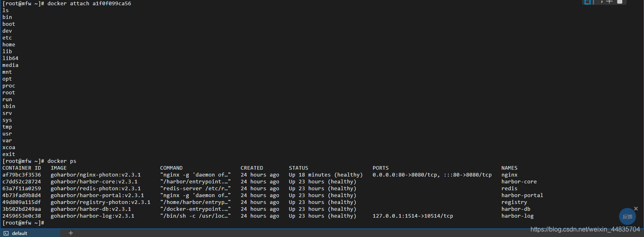Image resolution: width=644 pixels, height=237 pixels.
Task: Click the boot directory listing entry
Action: click(x=9, y=24)
